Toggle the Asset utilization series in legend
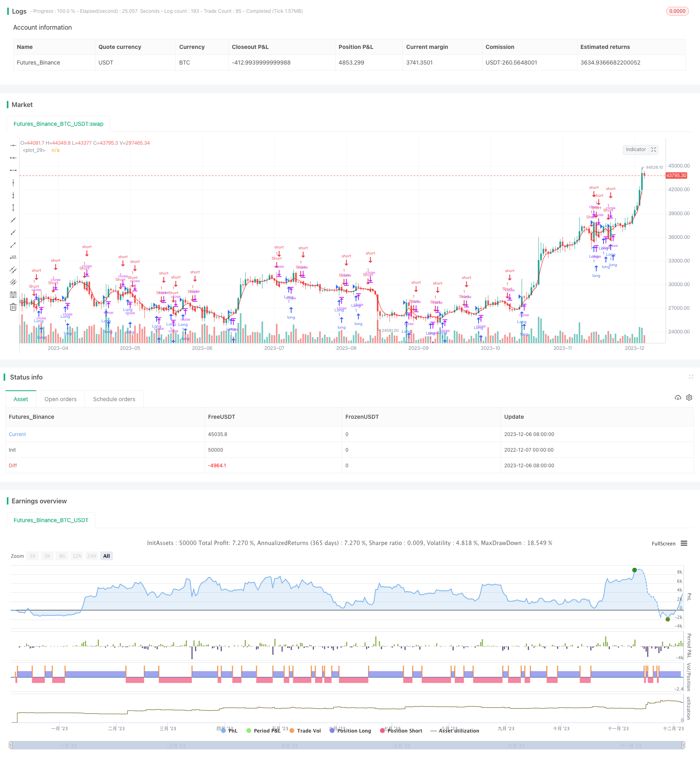This screenshot has width=700, height=761. (x=455, y=731)
